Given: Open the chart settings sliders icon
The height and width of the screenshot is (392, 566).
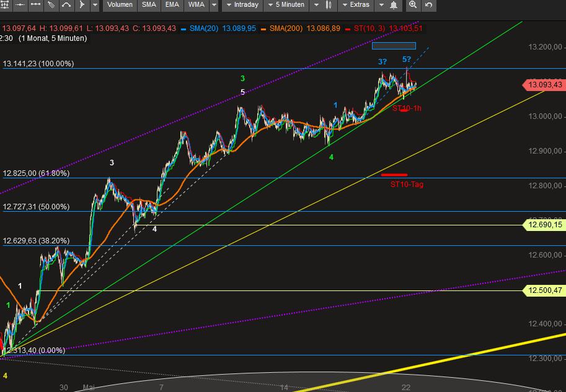Looking at the screenshot, I should [x=6, y=6].
